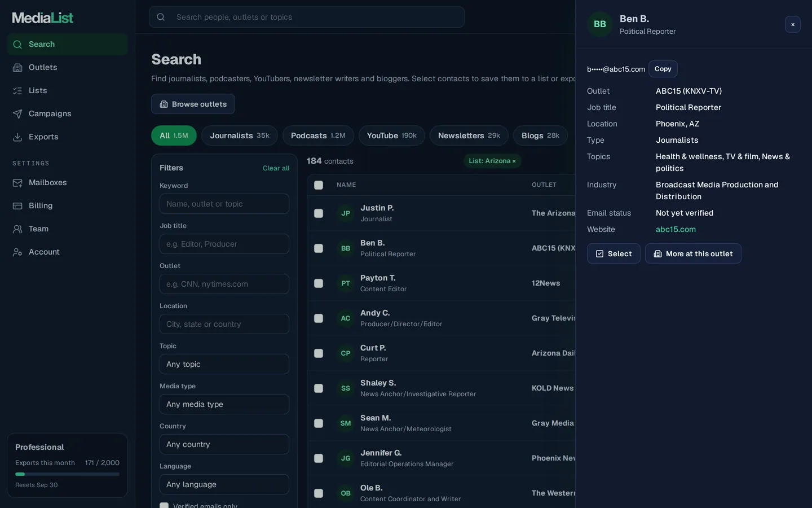Screen dimensions: 812x508
Task: Open the abc15.com website link
Action: pyautogui.click(x=676, y=229)
